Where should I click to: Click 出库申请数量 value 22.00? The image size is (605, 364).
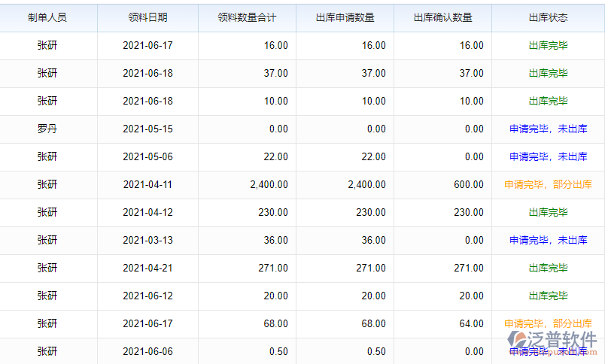click(x=373, y=156)
